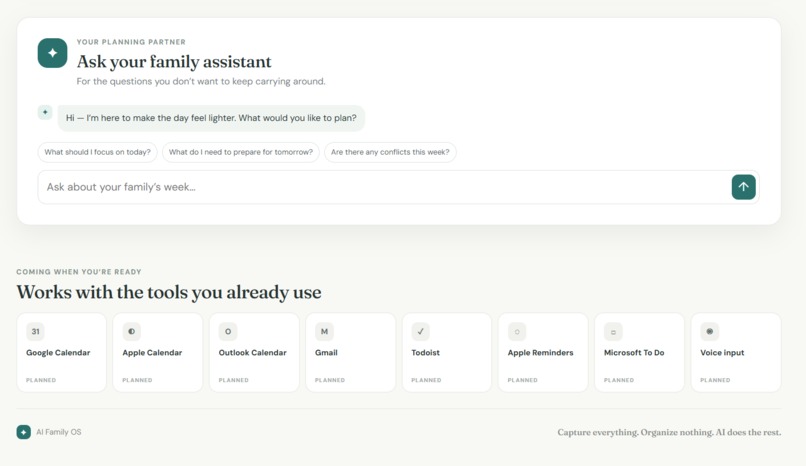
Task: Click the subtitle 'For the questions you don't want...'
Action: tap(201, 81)
